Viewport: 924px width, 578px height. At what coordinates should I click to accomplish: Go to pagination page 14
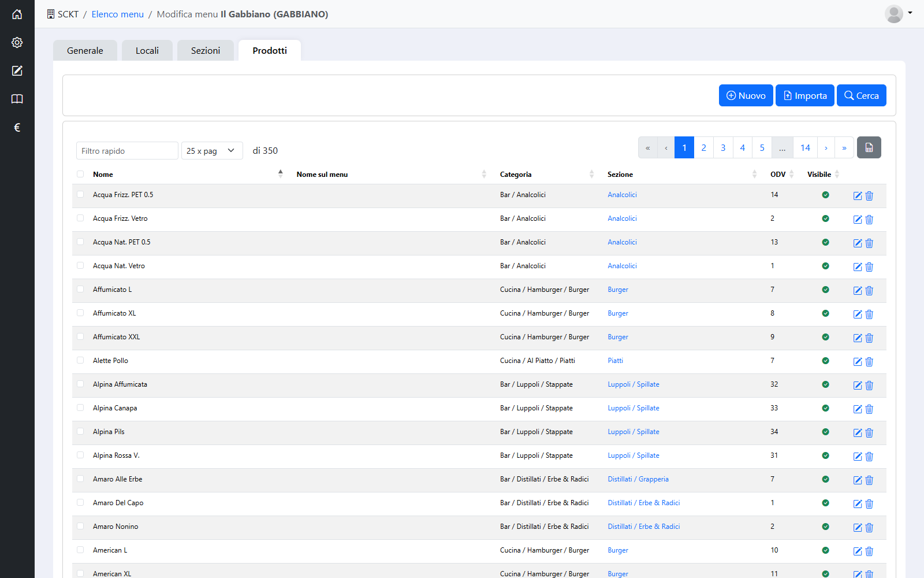[805, 148]
